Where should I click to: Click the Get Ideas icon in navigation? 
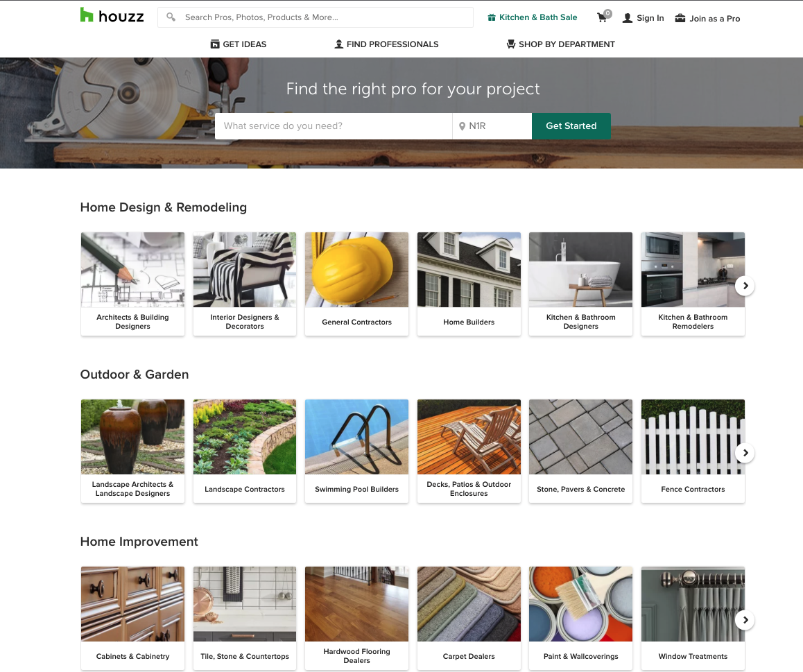(215, 44)
